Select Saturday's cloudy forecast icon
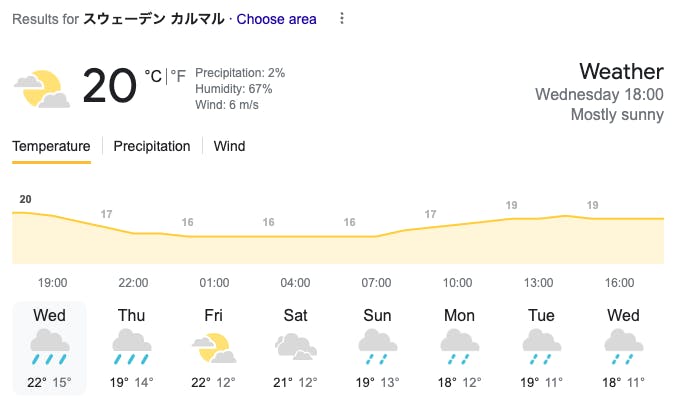The height and width of the screenshot is (413, 676). (x=296, y=348)
